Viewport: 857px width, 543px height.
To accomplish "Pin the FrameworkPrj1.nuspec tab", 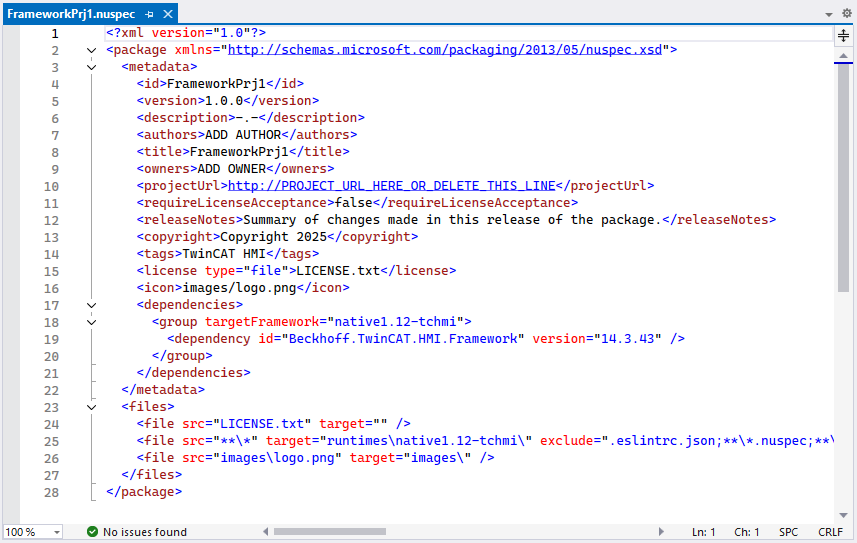I will pyautogui.click(x=149, y=14).
